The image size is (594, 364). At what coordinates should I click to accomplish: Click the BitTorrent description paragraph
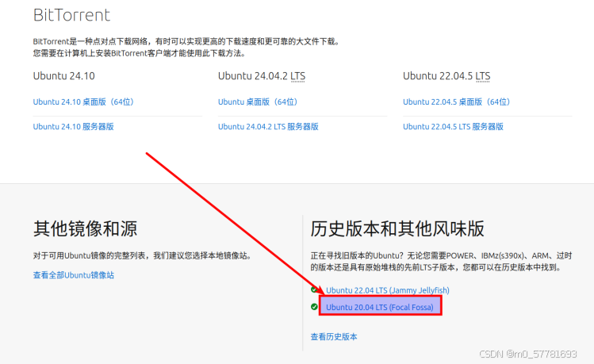pos(186,48)
